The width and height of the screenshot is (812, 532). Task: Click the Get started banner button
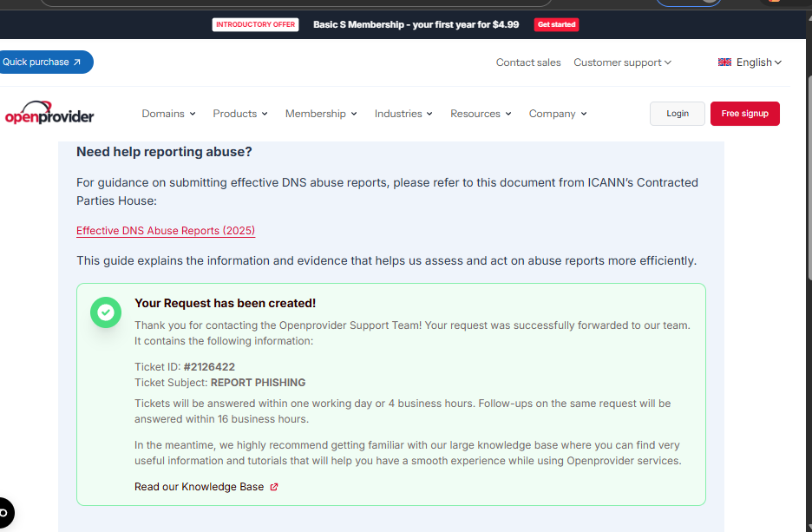point(556,24)
